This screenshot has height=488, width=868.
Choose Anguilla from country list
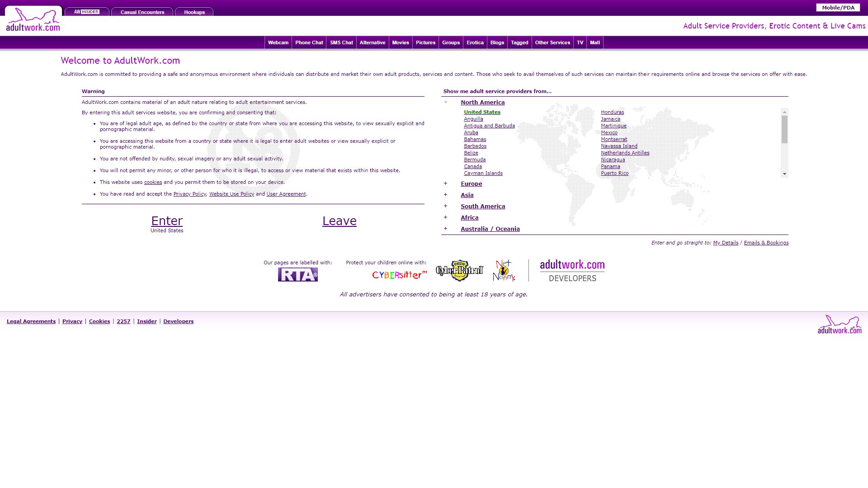click(473, 119)
